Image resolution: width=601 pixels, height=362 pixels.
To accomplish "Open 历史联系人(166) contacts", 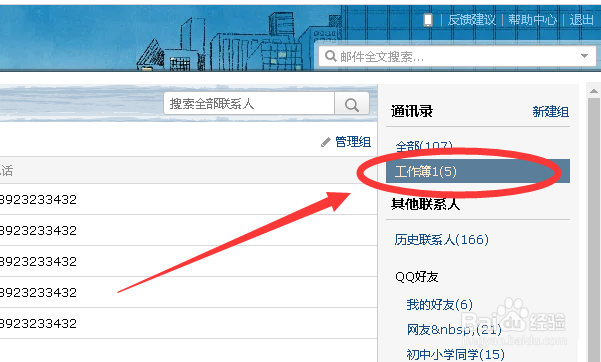I will coord(442,240).
